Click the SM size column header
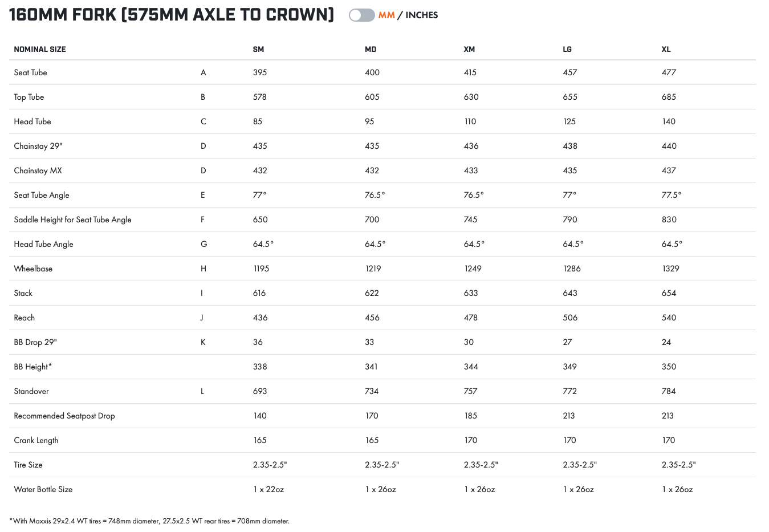This screenshot has height=532, width=769. (258, 49)
